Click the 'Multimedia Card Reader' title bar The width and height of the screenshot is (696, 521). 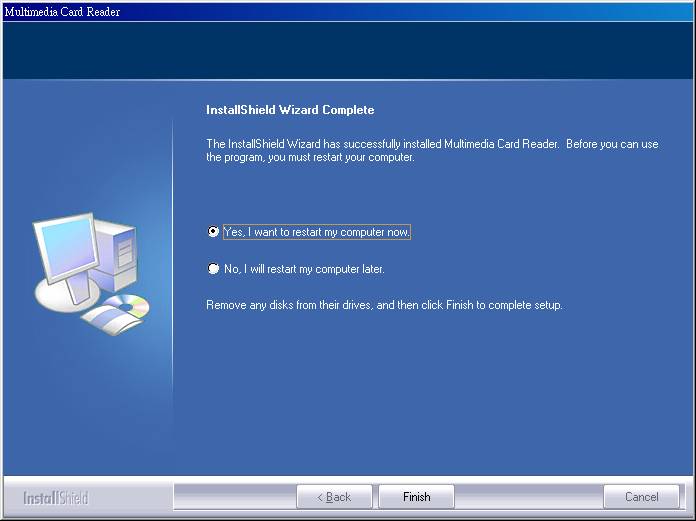click(x=62, y=12)
